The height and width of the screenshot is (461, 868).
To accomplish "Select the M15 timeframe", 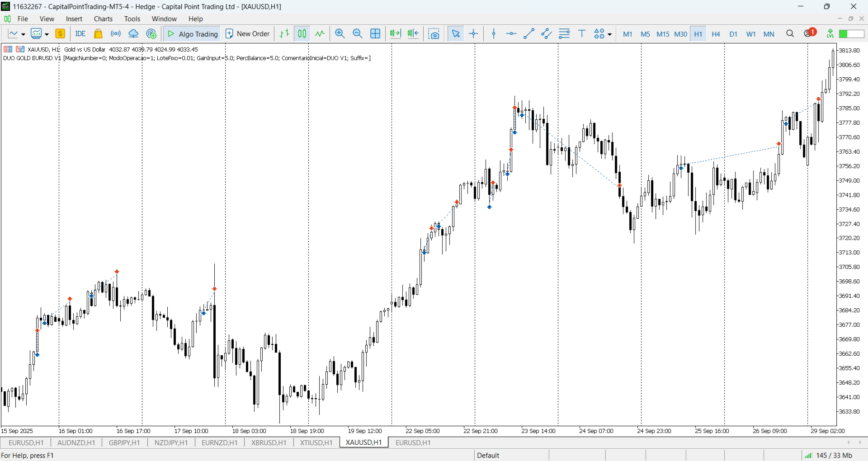I will click(x=663, y=34).
